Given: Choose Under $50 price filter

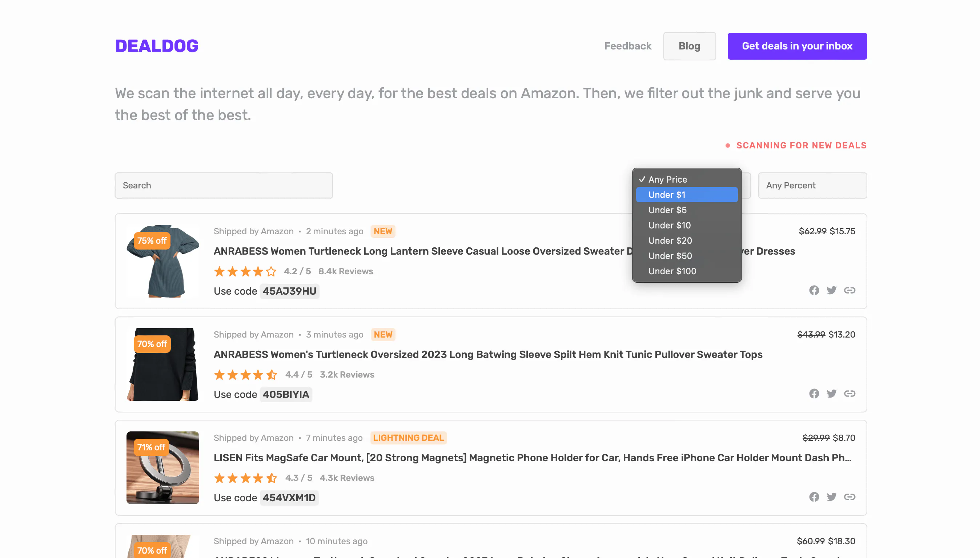Looking at the screenshot, I should point(687,256).
